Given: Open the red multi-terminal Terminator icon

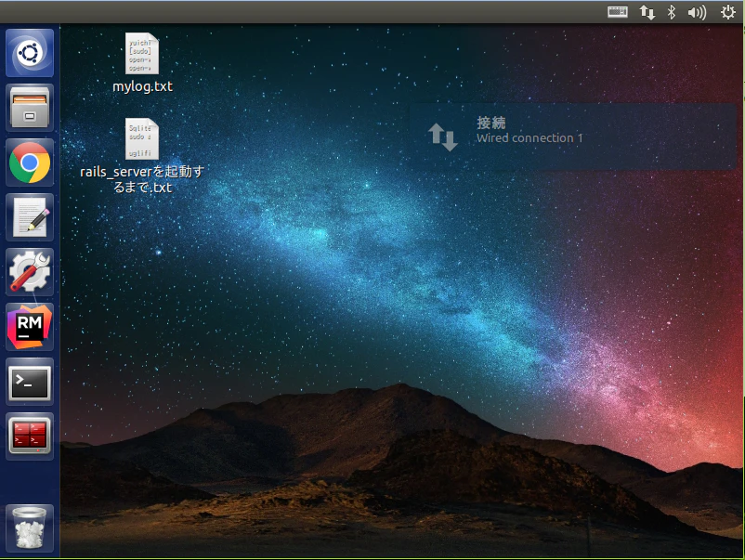Looking at the screenshot, I should point(30,436).
